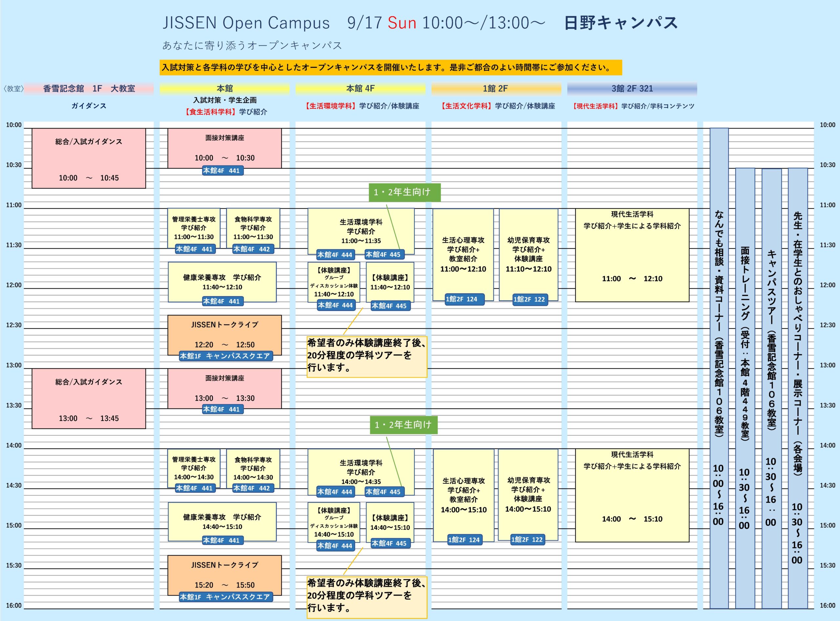The width and height of the screenshot is (840, 621).
Task: Open 管理栄養士専攻 学び紹介 11:00～11:30 box
Action: [x=194, y=228]
